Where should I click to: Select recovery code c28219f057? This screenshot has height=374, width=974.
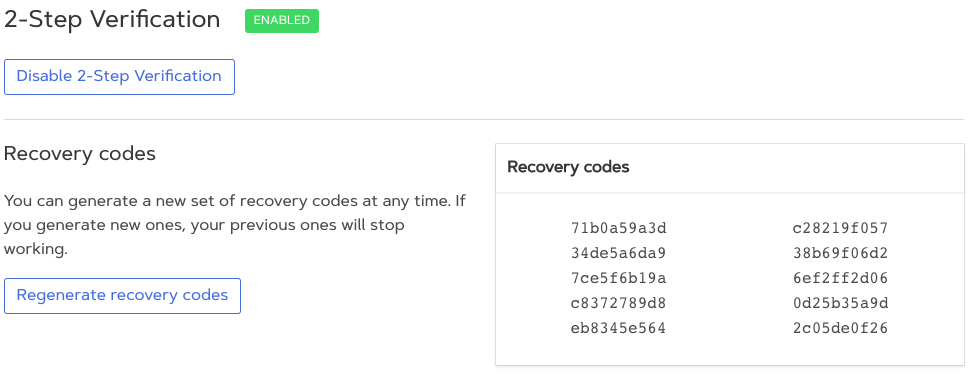coord(840,229)
